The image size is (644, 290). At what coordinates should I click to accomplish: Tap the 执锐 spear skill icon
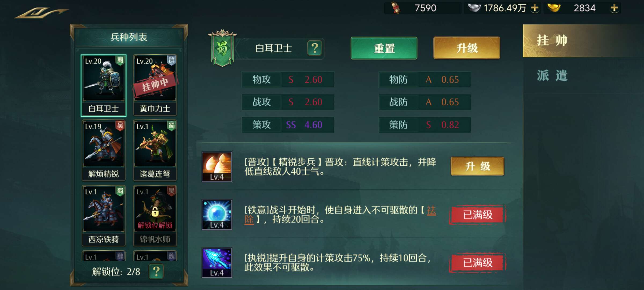point(217,263)
